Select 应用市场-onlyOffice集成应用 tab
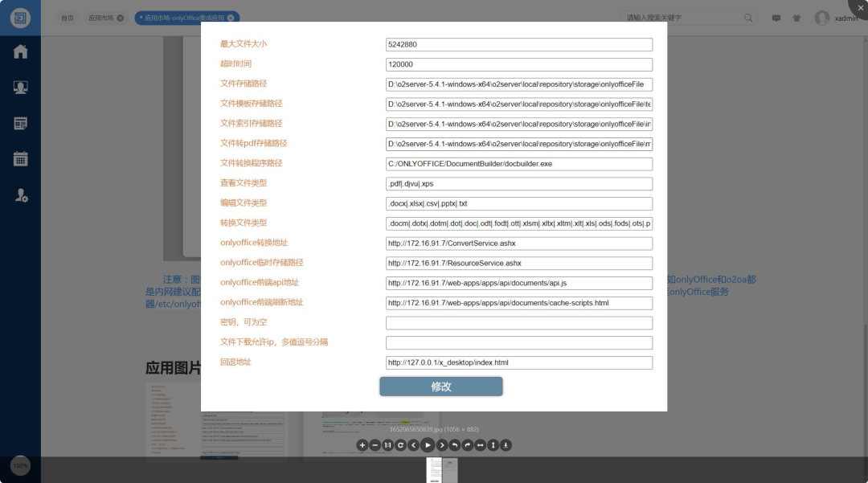Screen dimensions: 868x483 pyautogui.click(x=184, y=18)
